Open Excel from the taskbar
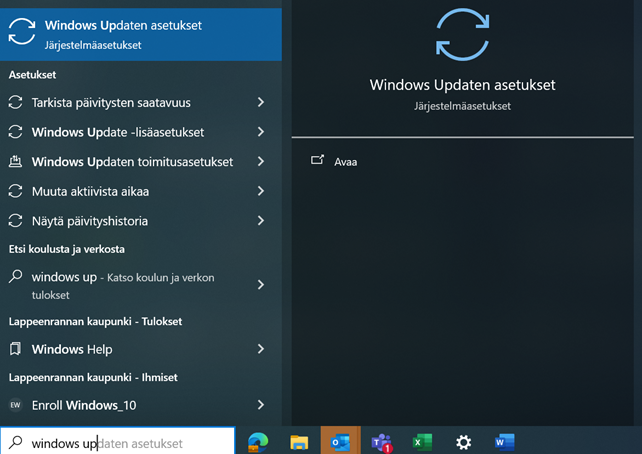642x454 pixels. coord(423,443)
